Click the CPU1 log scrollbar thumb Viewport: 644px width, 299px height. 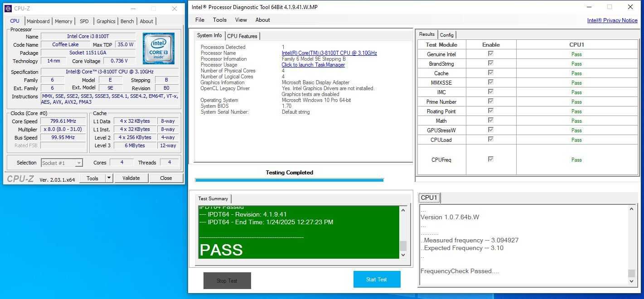point(632,273)
